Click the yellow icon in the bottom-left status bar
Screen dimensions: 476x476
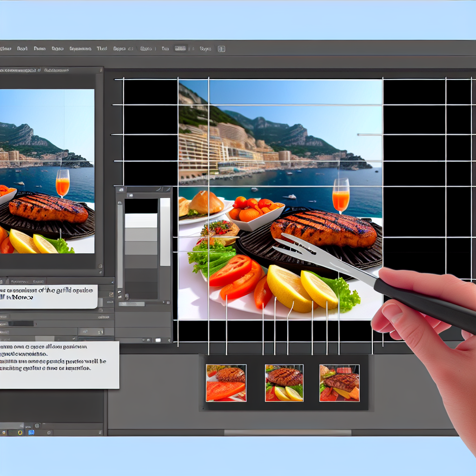coord(20,432)
